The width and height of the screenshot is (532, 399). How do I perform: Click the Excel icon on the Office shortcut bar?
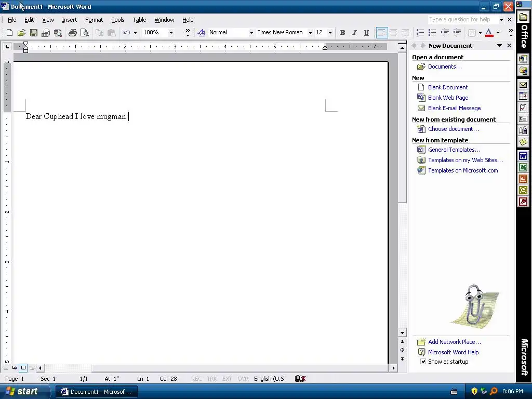pyautogui.click(x=523, y=167)
